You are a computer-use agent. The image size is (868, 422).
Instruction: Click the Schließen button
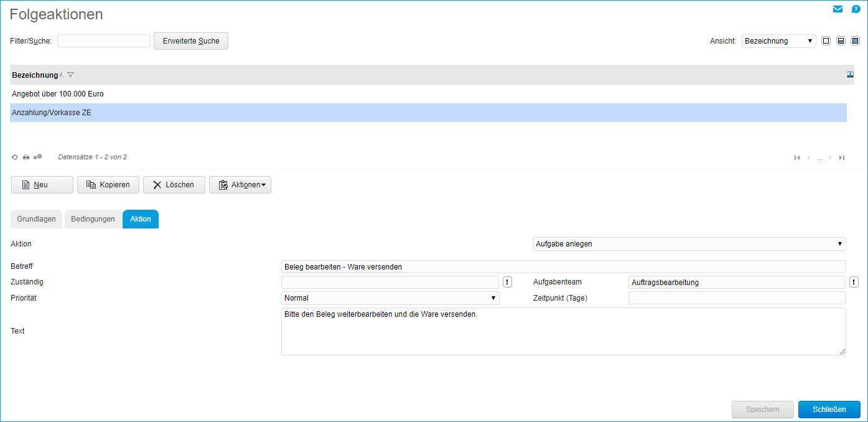829,410
